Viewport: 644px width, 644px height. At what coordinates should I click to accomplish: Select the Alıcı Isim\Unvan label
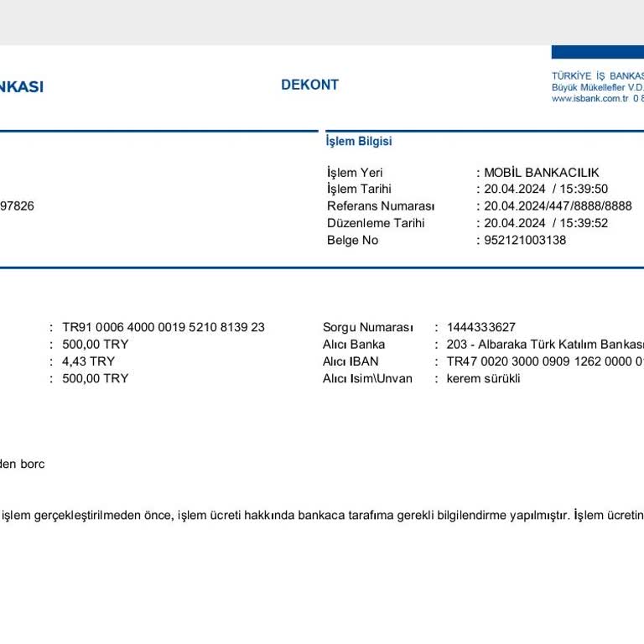point(367,378)
